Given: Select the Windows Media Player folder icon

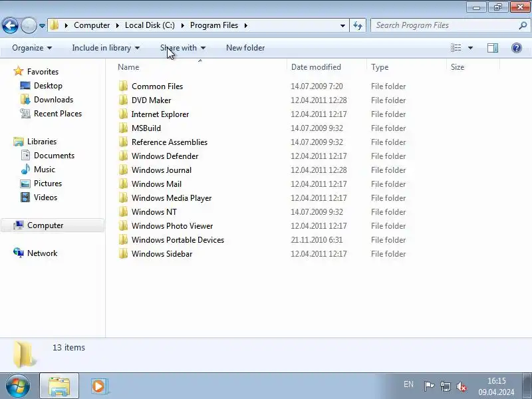Looking at the screenshot, I should [123, 198].
